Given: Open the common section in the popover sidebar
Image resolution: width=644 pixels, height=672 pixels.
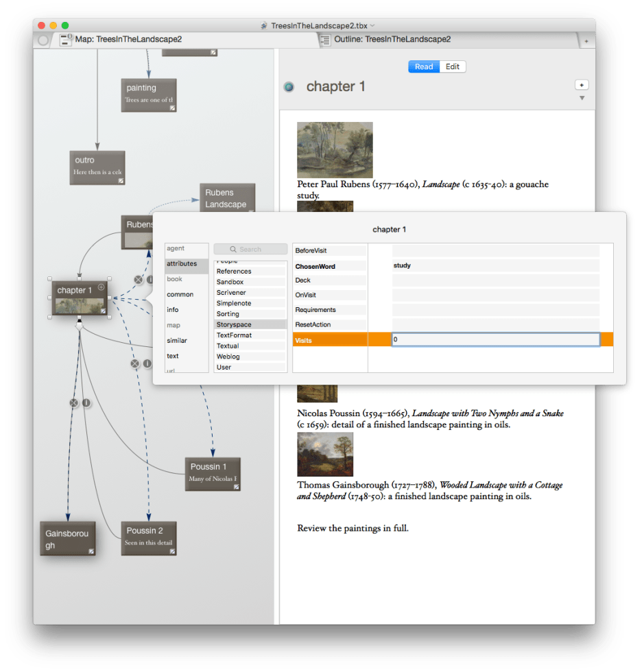Looking at the screenshot, I should (180, 294).
